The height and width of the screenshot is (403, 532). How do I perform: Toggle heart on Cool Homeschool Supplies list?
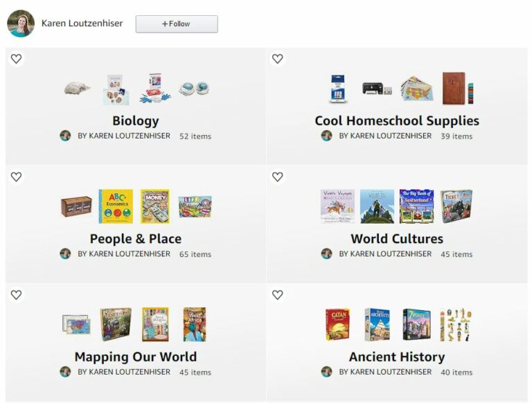[x=278, y=59]
